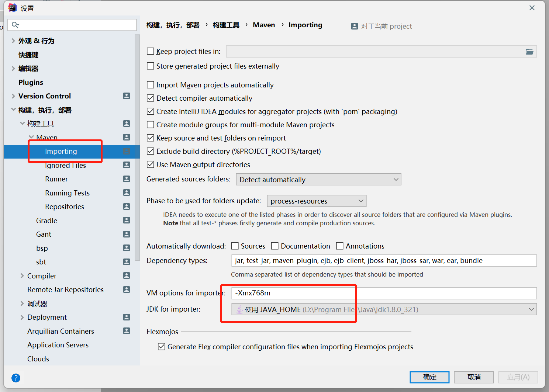Open JDK for importer dropdown
549x392 pixels.
point(384,309)
